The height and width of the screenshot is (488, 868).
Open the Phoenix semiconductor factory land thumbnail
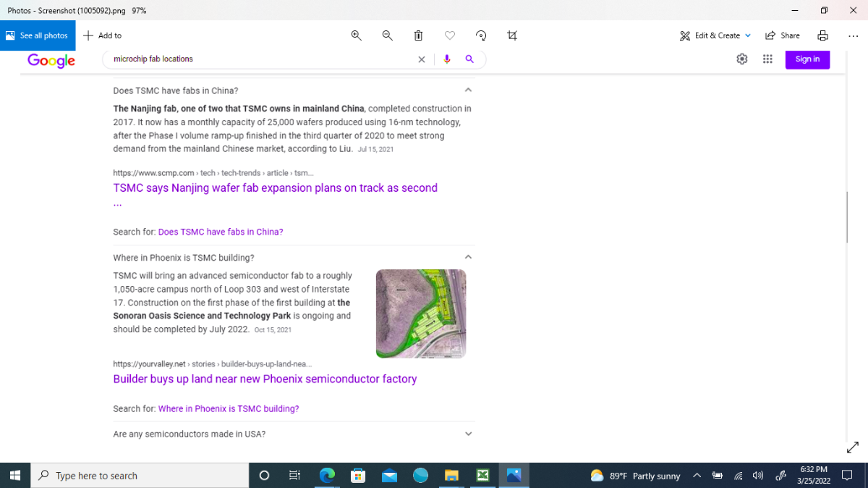click(421, 314)
